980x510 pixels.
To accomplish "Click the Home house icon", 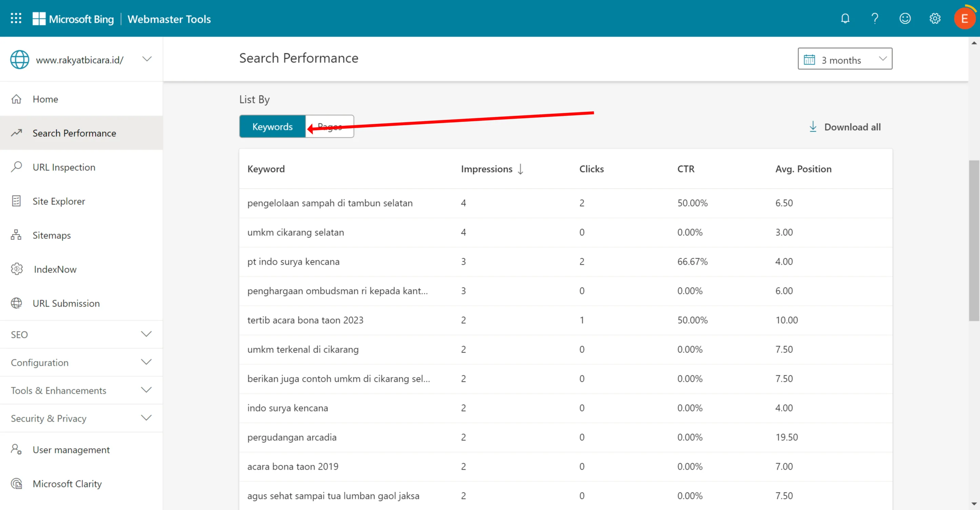I will (16, 99).
